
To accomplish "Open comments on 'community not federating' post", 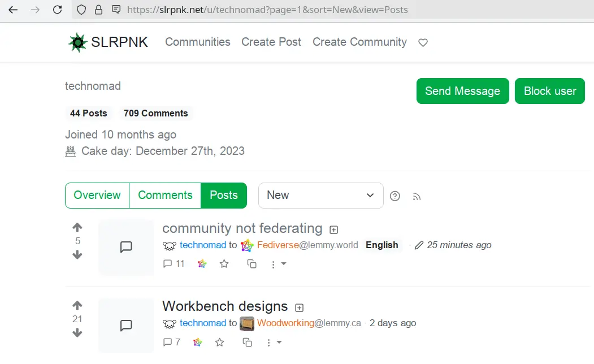I will pyautogui.click(x=174, y=263).
